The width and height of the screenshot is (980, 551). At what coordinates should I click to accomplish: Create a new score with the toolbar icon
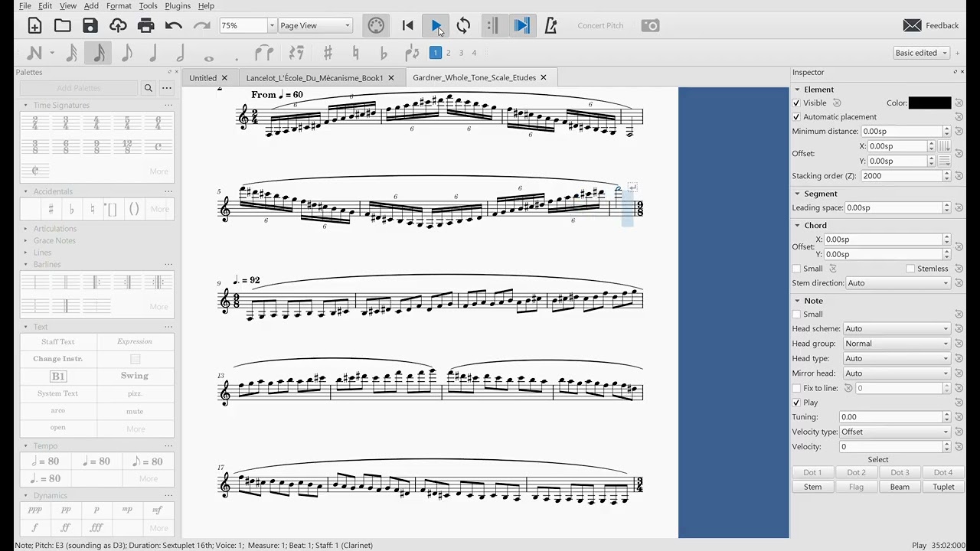(34, 25)
